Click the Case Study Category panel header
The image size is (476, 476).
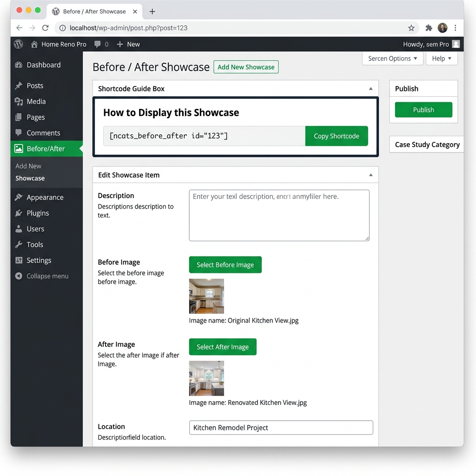[426, 145]
